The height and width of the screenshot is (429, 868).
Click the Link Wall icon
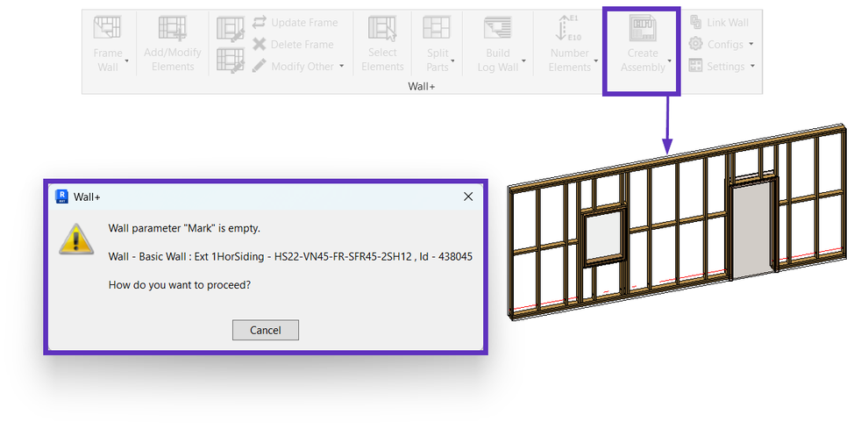coord(695,22)
